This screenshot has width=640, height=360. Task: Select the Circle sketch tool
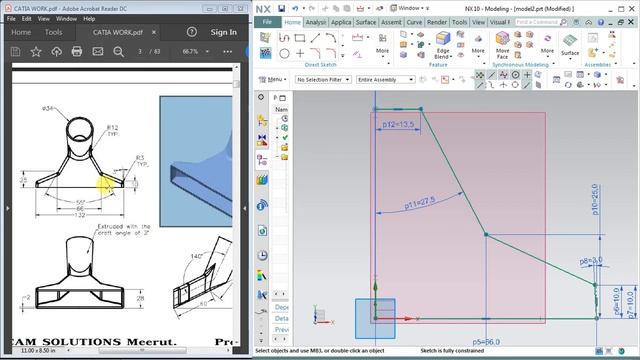point(284,53)
